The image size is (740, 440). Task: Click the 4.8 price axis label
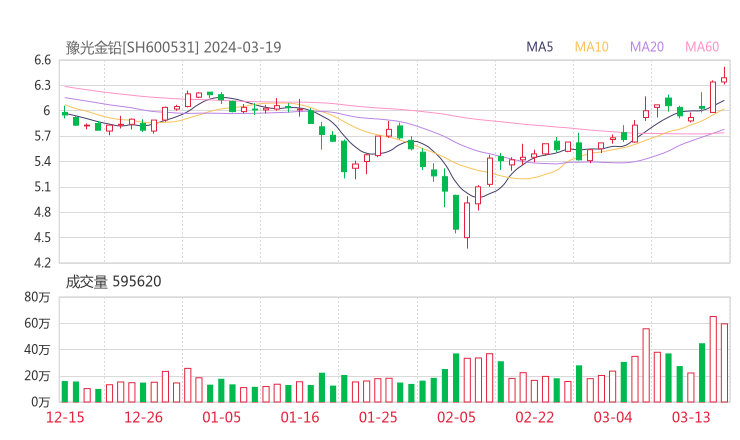(x=42, y=212)
